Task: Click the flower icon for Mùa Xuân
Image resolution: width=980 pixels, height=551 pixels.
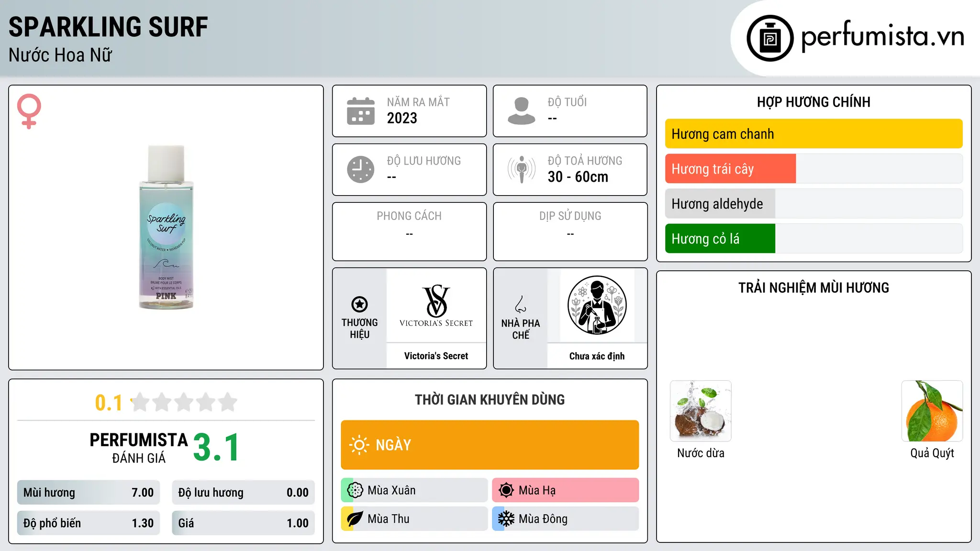Action: 355,490
